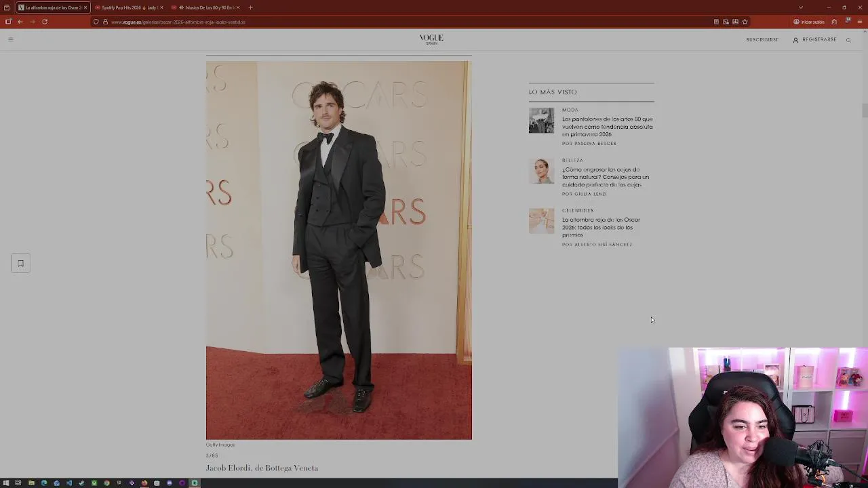This screenshot has height=488, width=868.
Task: Close the 'La alfombra roja' tab
Action: coord(85,7)
